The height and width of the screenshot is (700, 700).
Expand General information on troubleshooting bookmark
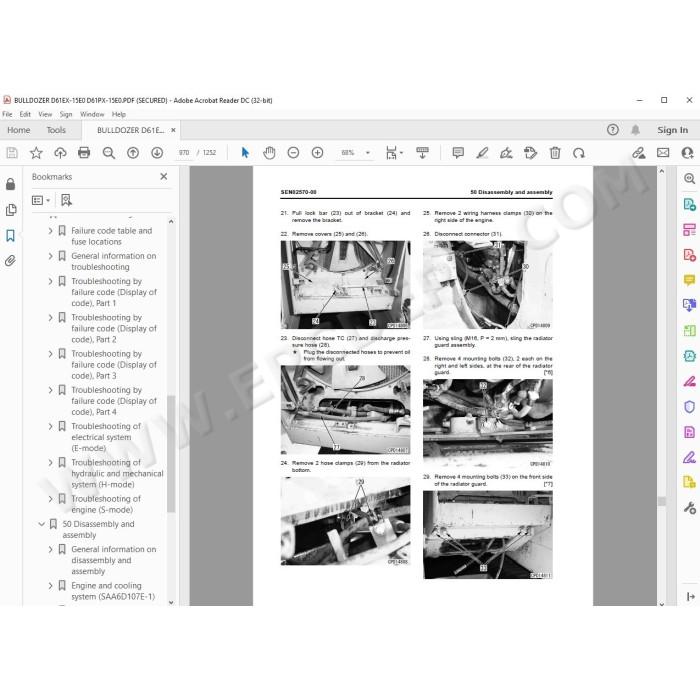50,256
